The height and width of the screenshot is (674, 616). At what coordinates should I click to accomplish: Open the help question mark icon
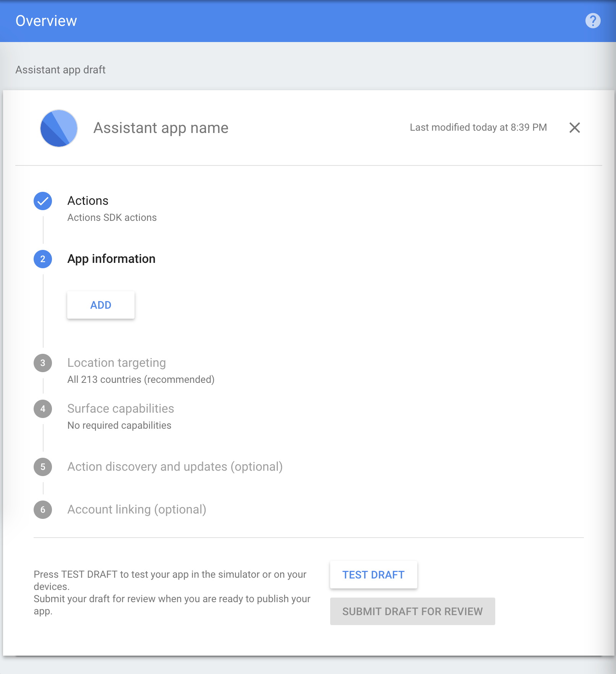593,21
